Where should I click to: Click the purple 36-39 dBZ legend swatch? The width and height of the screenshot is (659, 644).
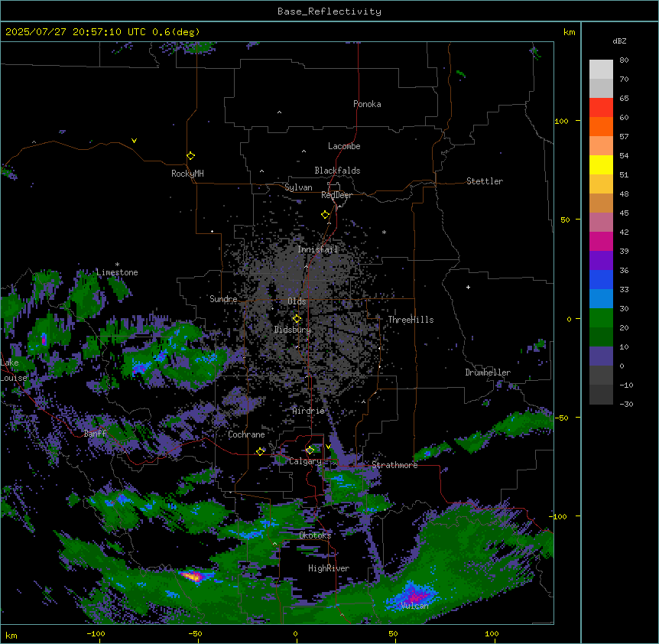(x=601, y=261)
